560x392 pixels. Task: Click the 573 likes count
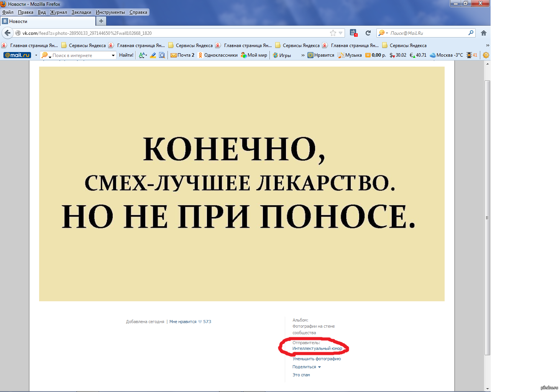pos(207,322)
